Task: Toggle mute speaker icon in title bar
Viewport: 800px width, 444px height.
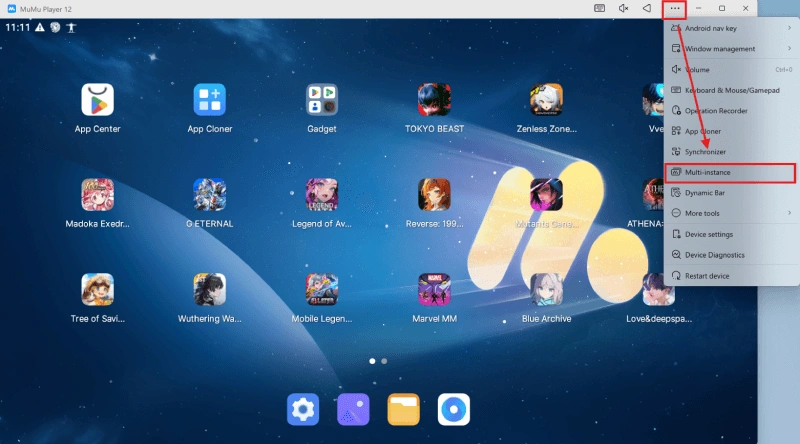Action: [x=623, y=8]
